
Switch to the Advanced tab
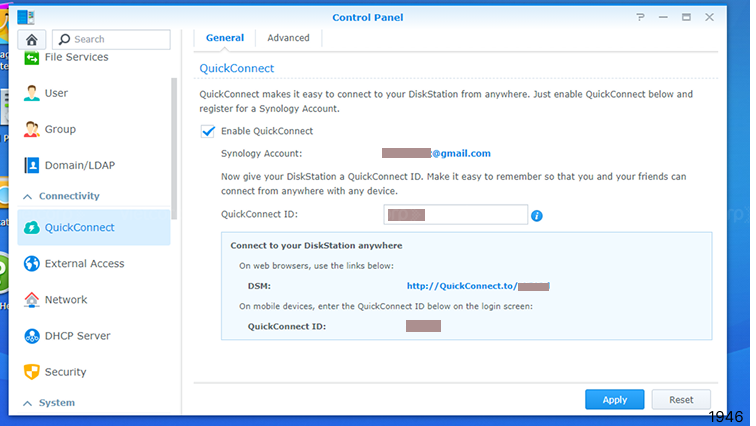click(x=288, y=38)
